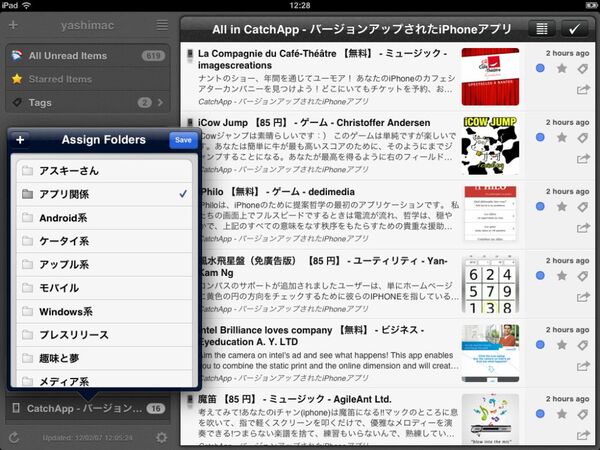Assign the プレスリリース folder
The width and height of the screenshot is (600, 450).
[104, 335]
